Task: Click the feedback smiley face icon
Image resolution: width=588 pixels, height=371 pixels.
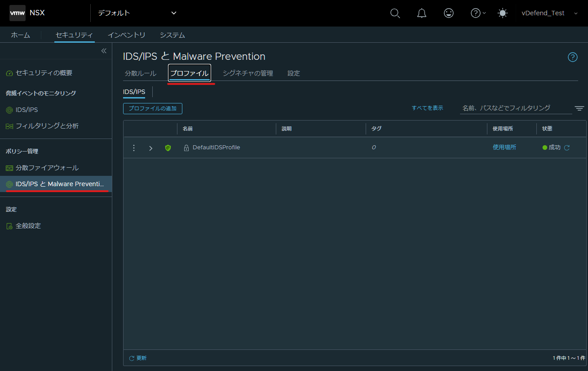Action: pyautogui.click(x=448, y=13)
